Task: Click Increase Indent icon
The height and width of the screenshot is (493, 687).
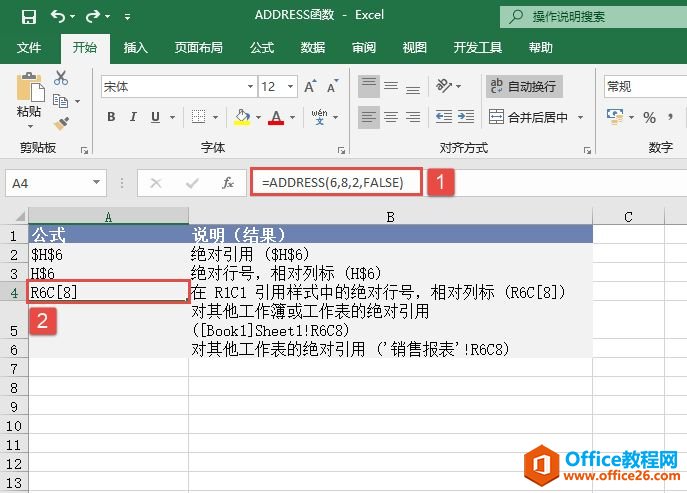Action: click(x=466, y=117)
